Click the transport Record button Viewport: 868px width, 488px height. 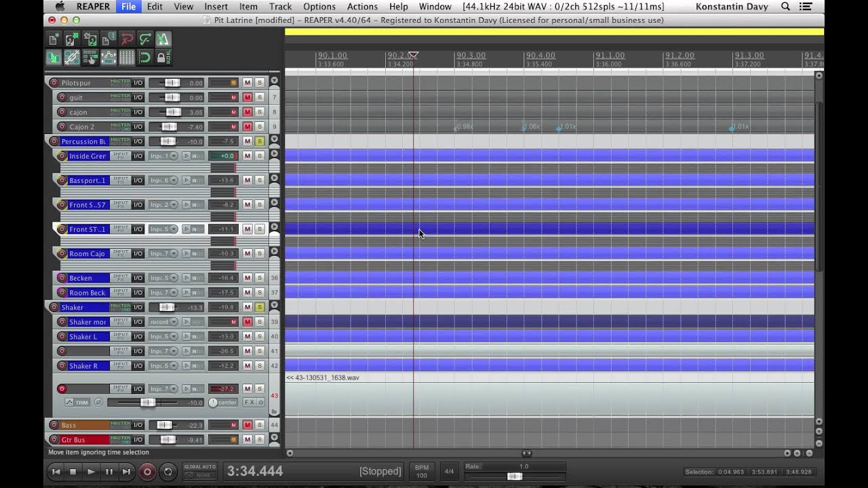[x=146, y=472]
